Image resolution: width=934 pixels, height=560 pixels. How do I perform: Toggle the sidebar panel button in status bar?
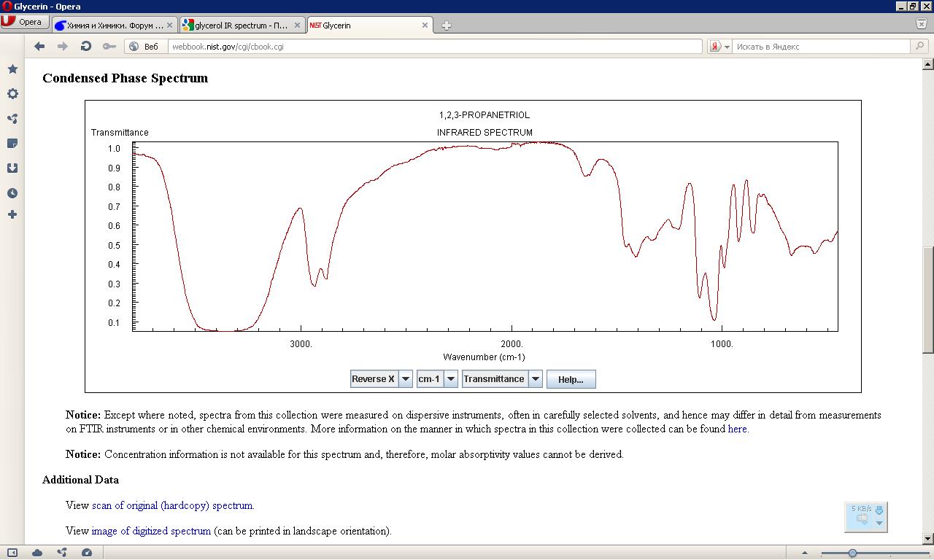(12, 553)
